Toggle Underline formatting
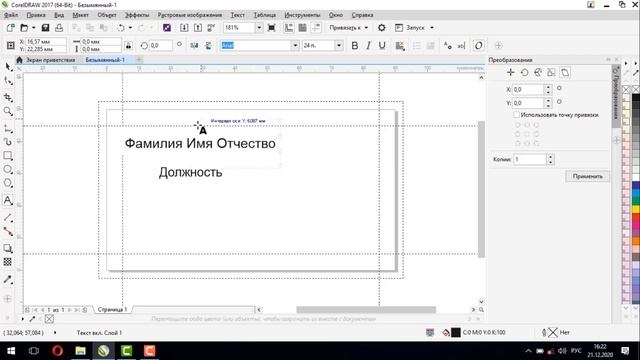The image size is (640, 360). 382,45
